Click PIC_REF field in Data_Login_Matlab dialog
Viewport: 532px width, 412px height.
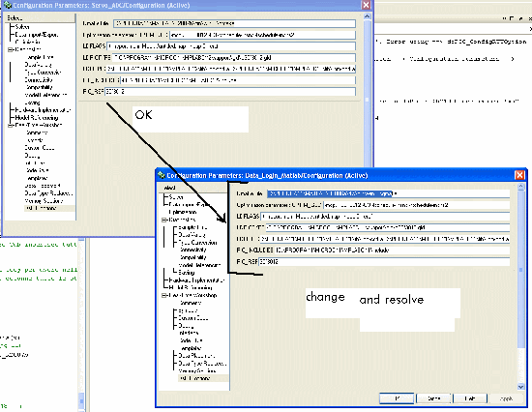[x=384, y=262]
